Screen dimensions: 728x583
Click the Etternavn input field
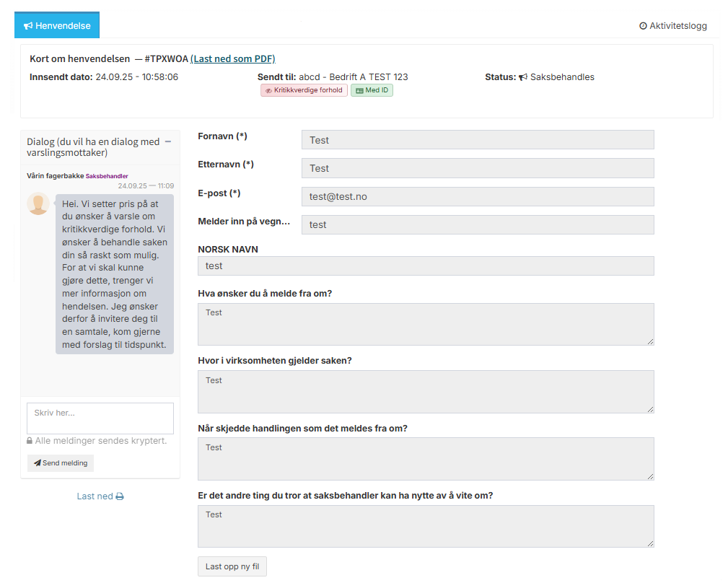tap(478, 168)
